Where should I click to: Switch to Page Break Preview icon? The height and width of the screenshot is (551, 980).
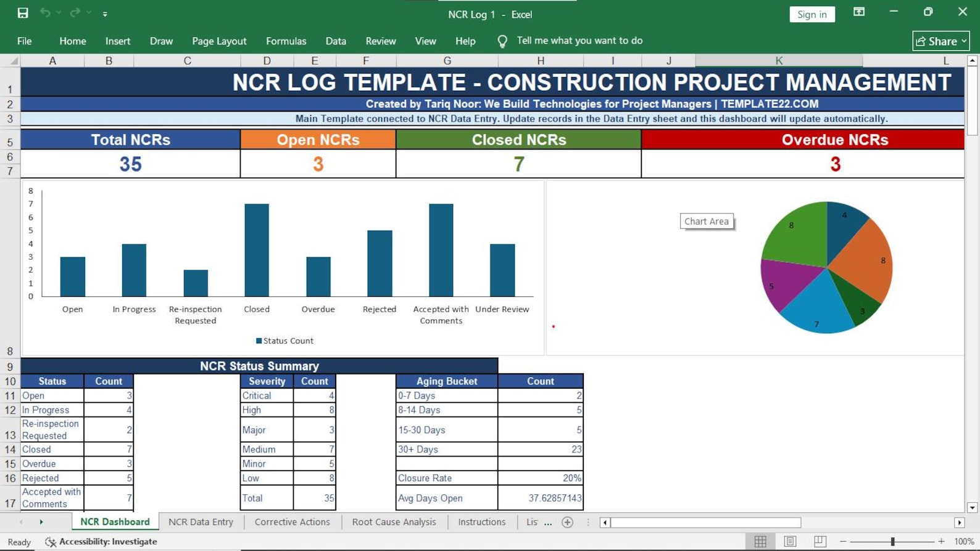(820, 542)
